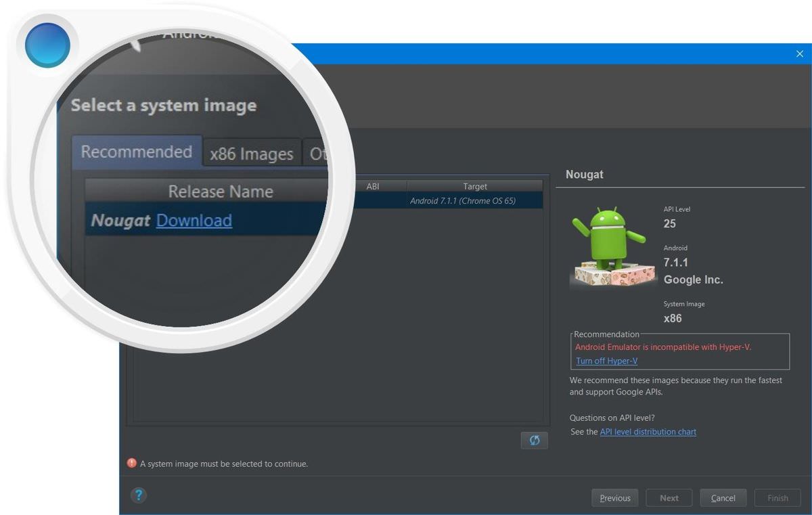Screen dimensions: 812x515
Task: Click the refresh system images icon
Action: (x=535, y=441)
